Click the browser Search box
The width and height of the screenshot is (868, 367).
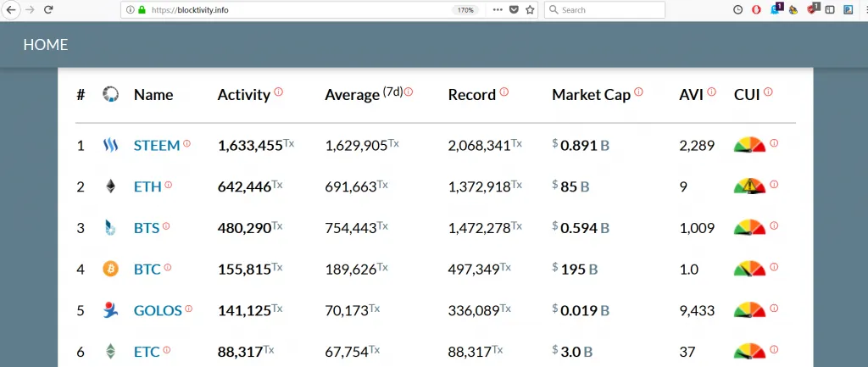[604, 10]
